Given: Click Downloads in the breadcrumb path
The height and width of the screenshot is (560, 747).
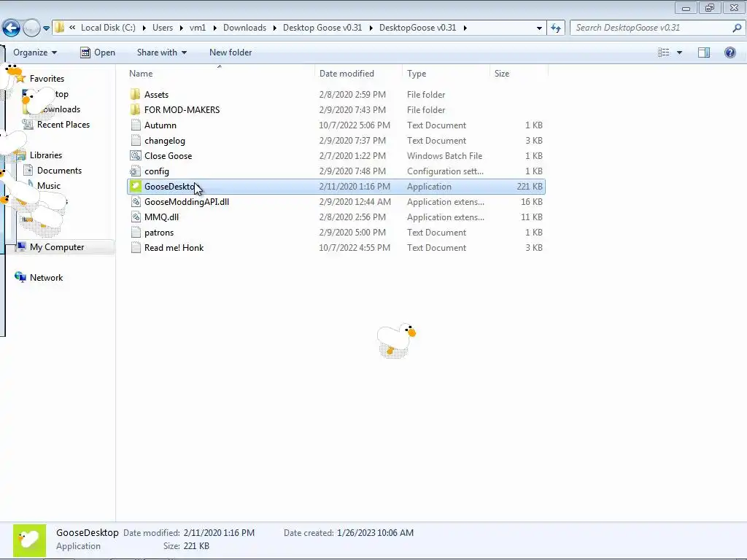Looking at the screenshot, I should point(244,28).
